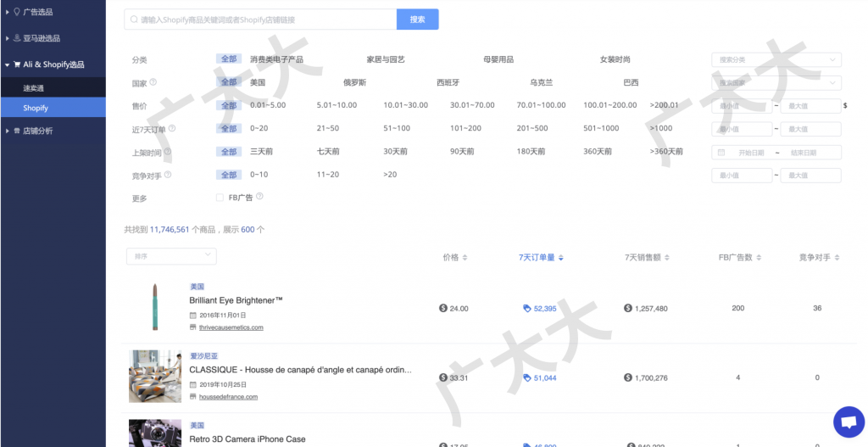Choose price range 70.01~100.00
This screenshot has height=447, width=868.
[x=541, y=104]
